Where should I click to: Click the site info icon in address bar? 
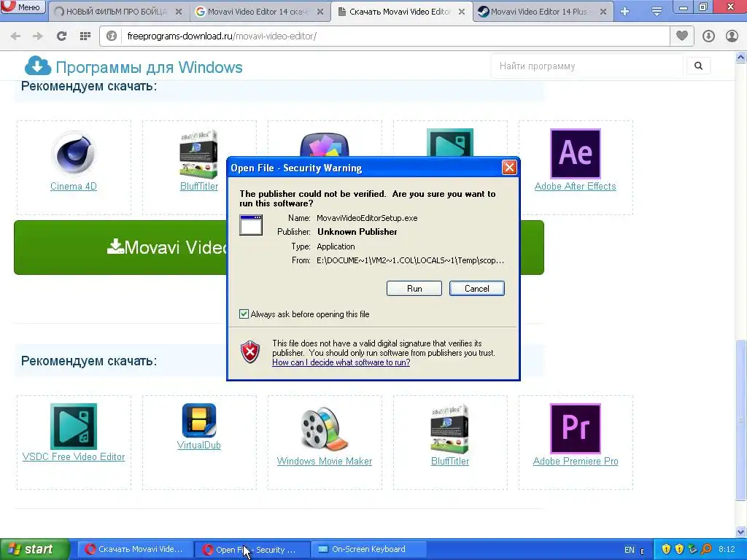click(x=112, y=36)
